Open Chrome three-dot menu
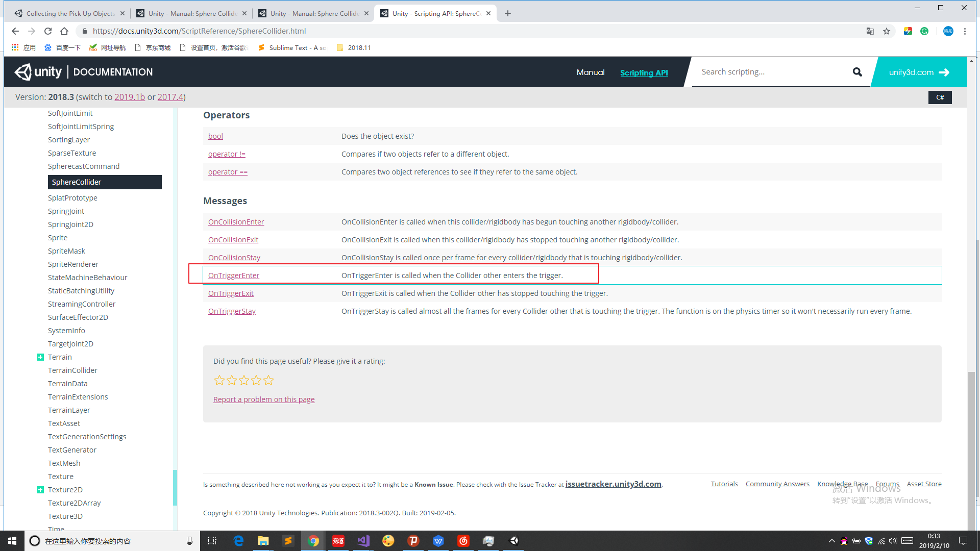This screenshot has height=551, width=980. [965, 31]
